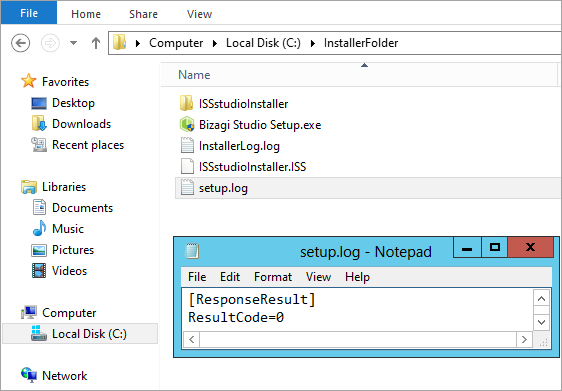Click the Videos filmstrip icon
The image size is (562, 391).
(x=39, y=271)
